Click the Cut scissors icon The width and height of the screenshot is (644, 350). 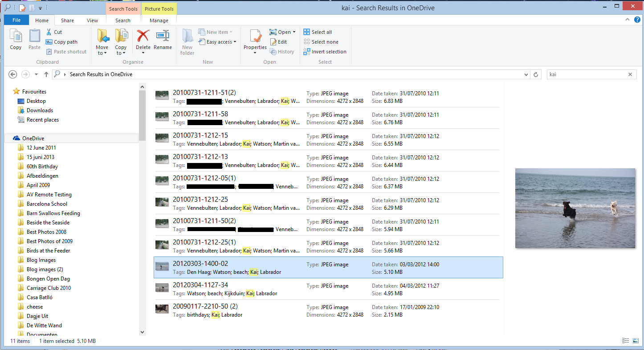tap(49, 32)
